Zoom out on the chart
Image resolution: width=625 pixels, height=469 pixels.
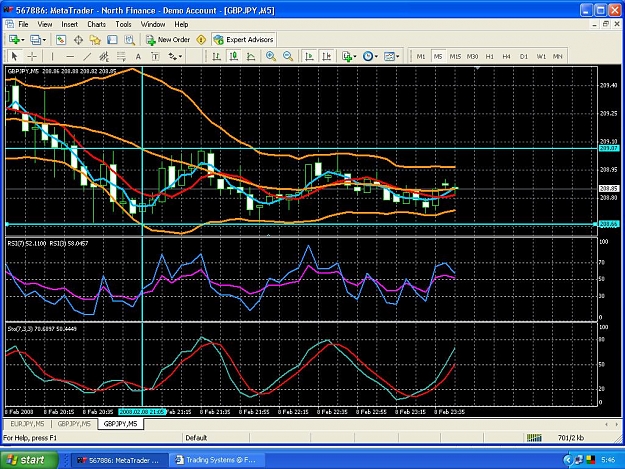pyautogui.click(x=288, y=57)
